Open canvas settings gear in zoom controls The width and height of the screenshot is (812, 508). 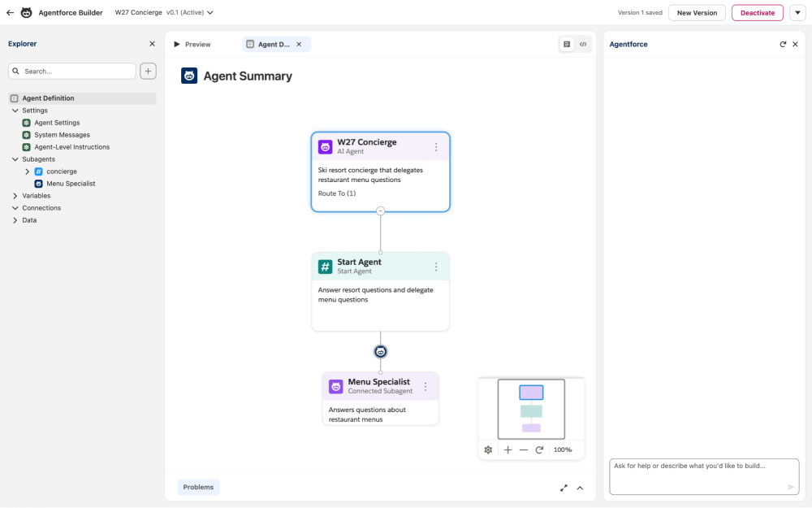click(x=488, y=450)
